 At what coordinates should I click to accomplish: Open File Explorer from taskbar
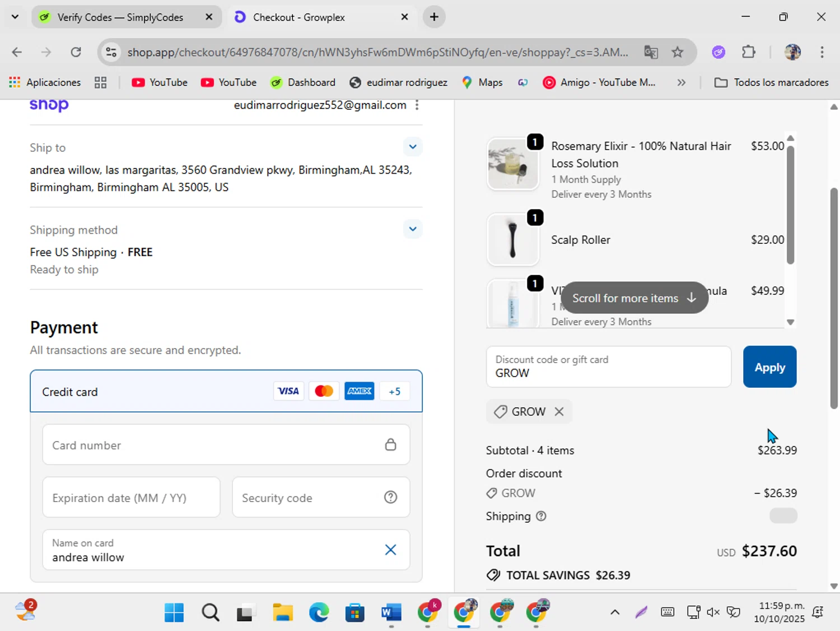283,613
